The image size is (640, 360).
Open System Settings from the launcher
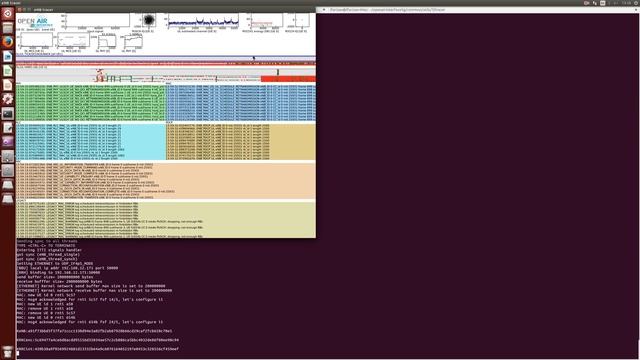[x=7, y=99]
